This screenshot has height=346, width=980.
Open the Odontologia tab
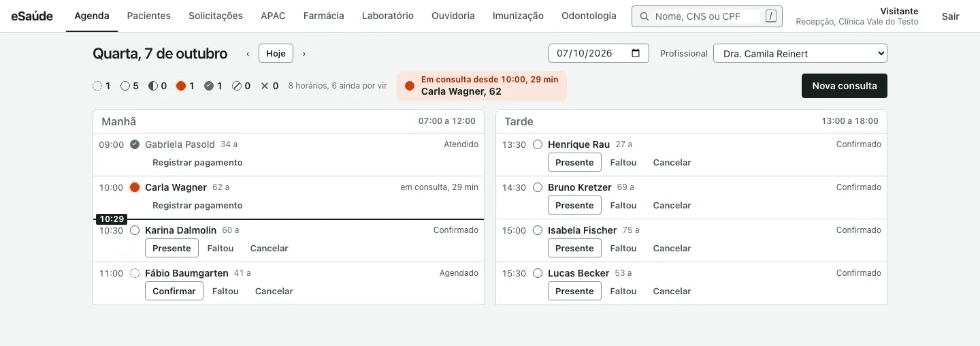[589, 16]
